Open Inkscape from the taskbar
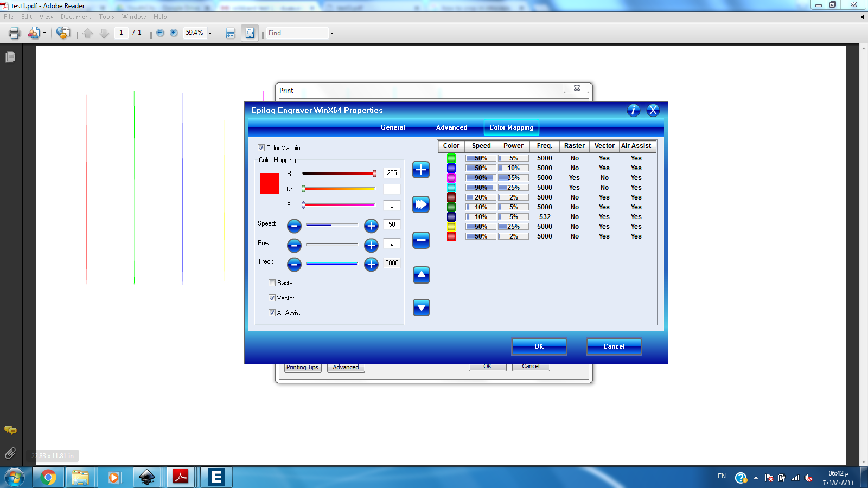The height and width of the screenshot is (488, 868). pyautogui.click(x=147, y=477)
